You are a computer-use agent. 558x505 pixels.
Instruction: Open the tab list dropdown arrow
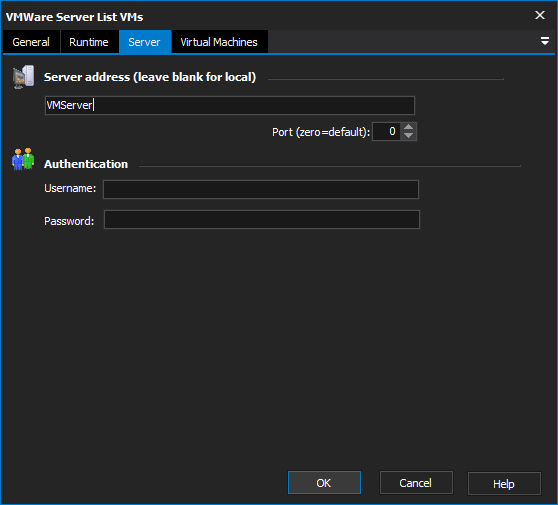coord(544,41)
